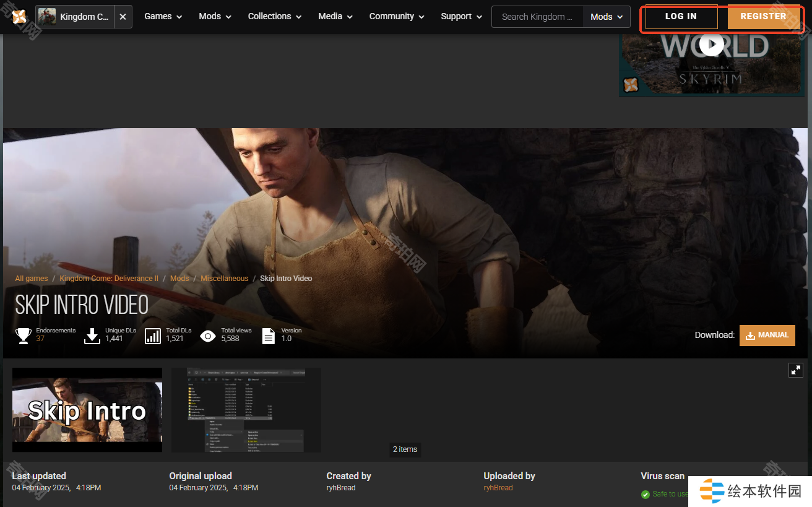The height and width of the screenshot is (507, 812).
Task: Expand the image gallery to fullscreen
Action: (x=795, y=370)
